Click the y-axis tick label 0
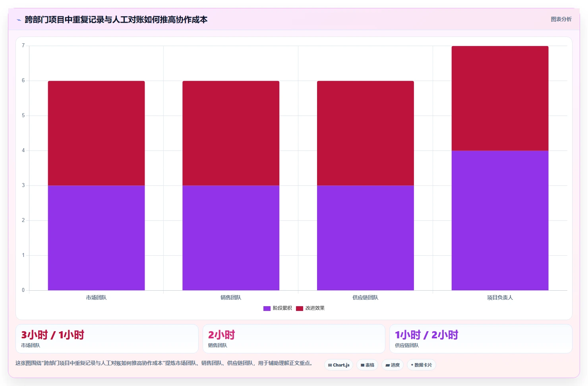Screen dimensions: 588x386 click(23, 290)
